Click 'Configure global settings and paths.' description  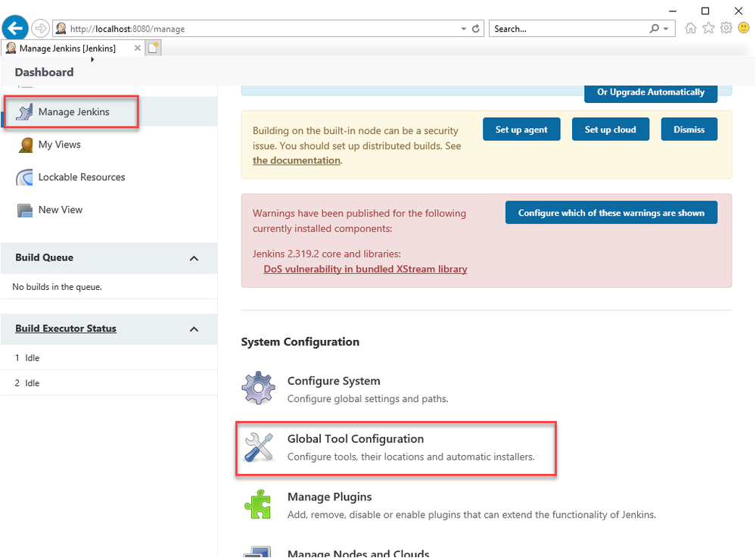point(368,399)
